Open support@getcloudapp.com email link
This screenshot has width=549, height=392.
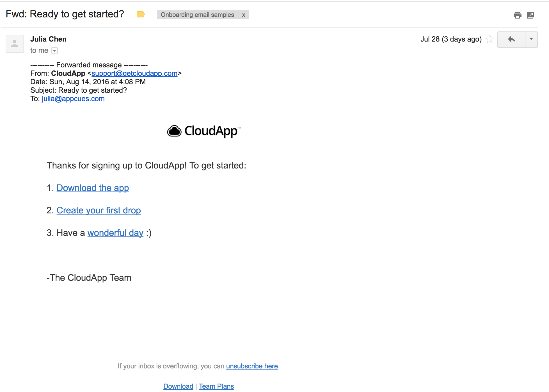[x=134, y=73]
